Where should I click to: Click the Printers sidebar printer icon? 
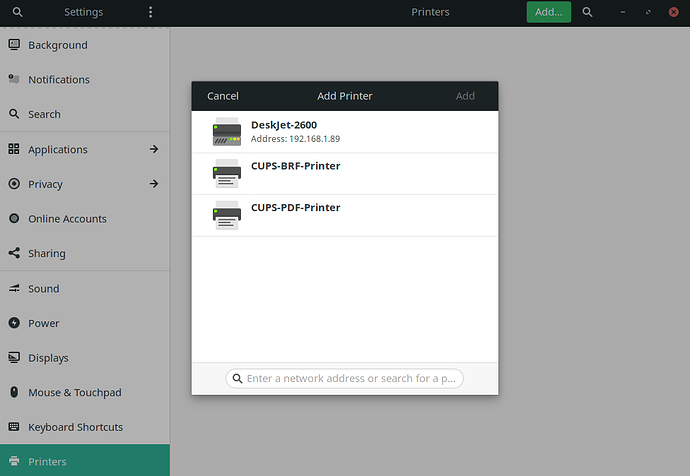tap(14, 461)
